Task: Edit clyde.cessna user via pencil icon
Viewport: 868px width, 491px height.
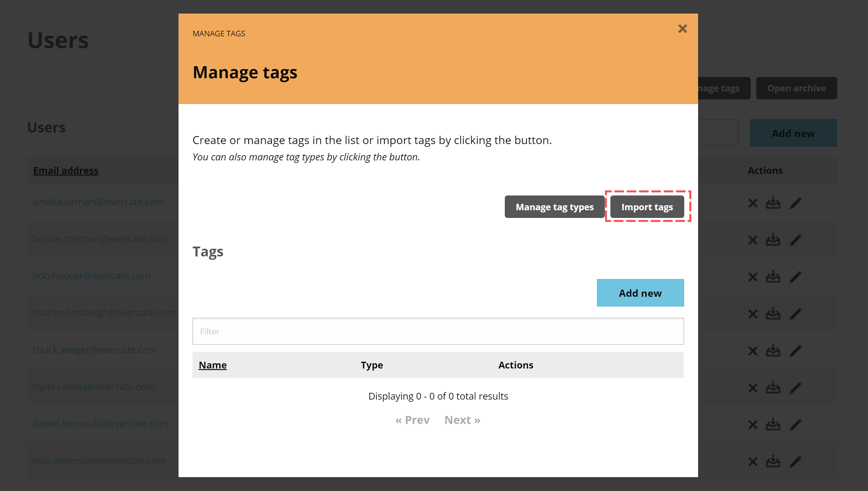Action: 796,388
